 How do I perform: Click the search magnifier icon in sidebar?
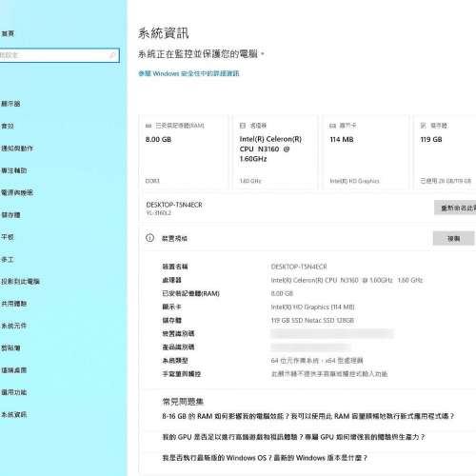(112, 55)
